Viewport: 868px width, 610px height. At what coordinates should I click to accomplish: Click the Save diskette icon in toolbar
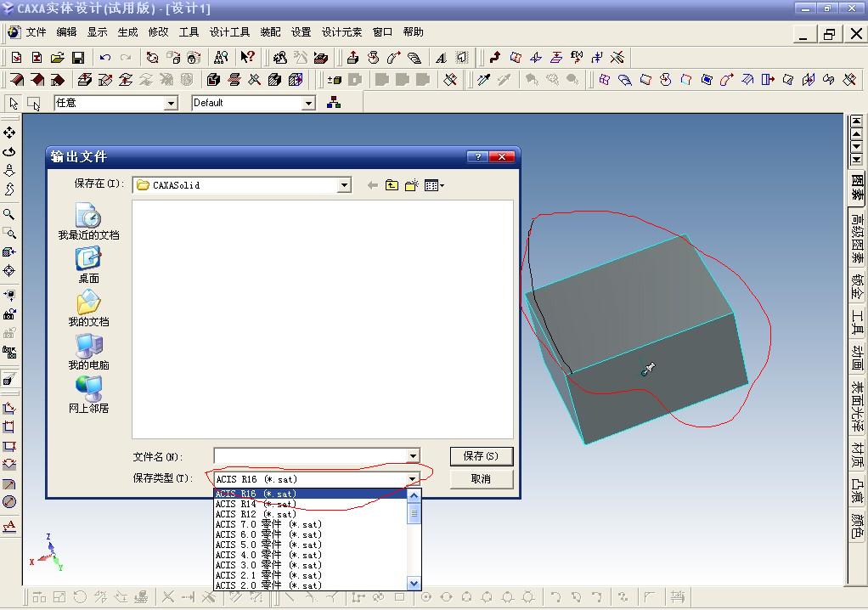[x=78, y=58]
